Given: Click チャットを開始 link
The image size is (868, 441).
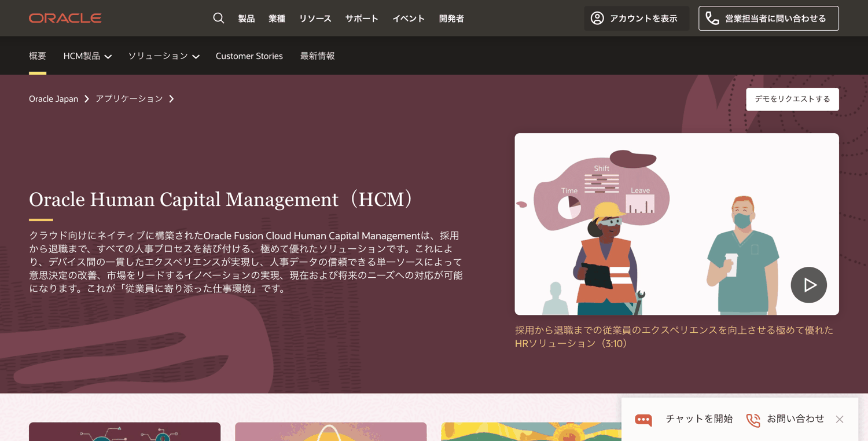Looking at the screenshot, I should point(699,419).
